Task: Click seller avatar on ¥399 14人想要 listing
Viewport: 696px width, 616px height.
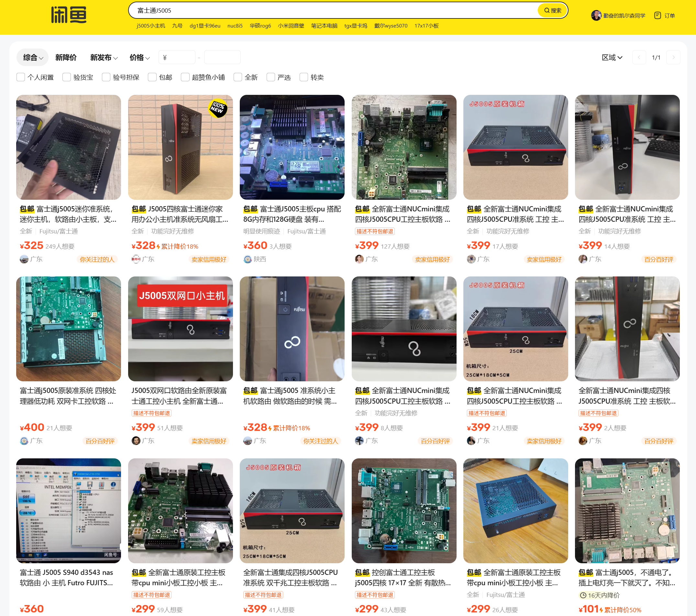Action: 583,259
